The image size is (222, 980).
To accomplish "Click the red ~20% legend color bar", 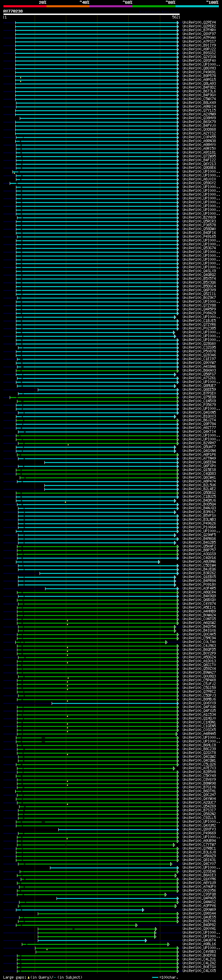I will pos(25,7).
